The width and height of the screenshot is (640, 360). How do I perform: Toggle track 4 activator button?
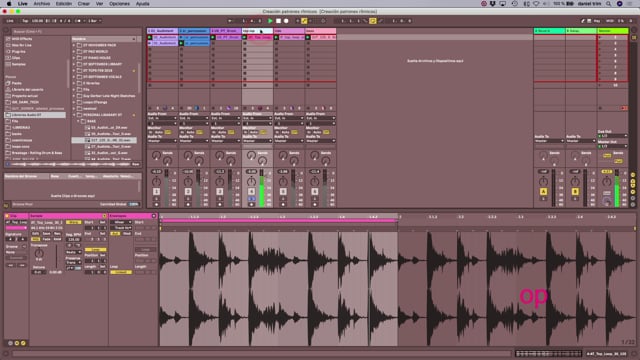click(x=251, y=191)
